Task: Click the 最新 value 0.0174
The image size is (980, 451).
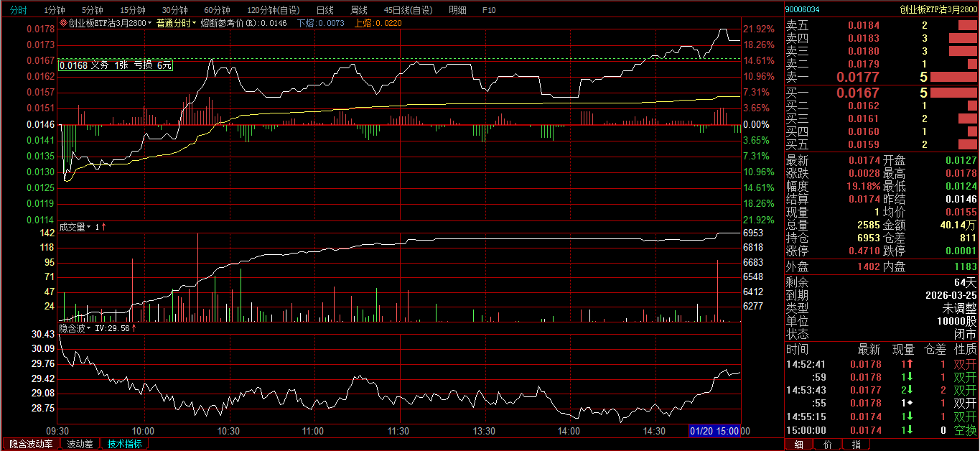Action: click(864, 160)
